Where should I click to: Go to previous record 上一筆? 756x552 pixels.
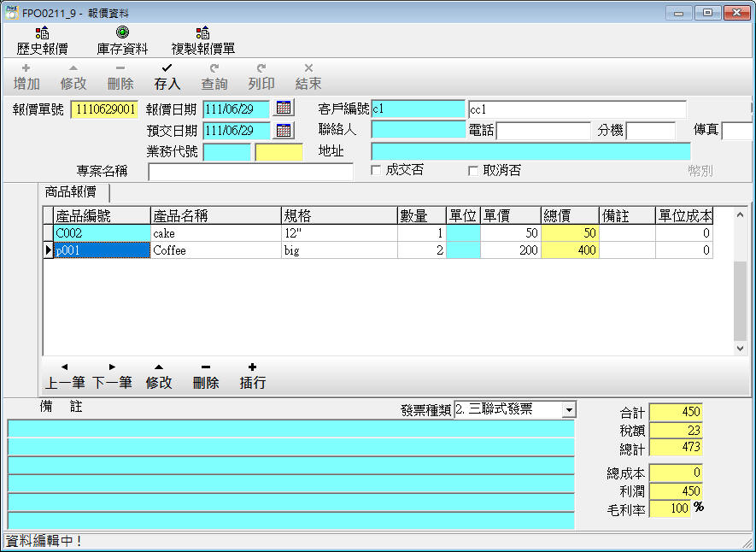pos(65,377)
